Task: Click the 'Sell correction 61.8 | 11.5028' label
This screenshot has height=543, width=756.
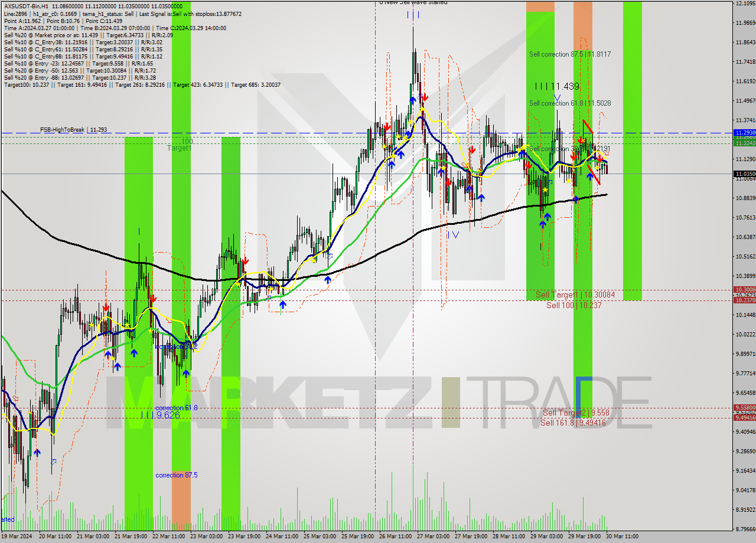Action: (x=570, y=103)
